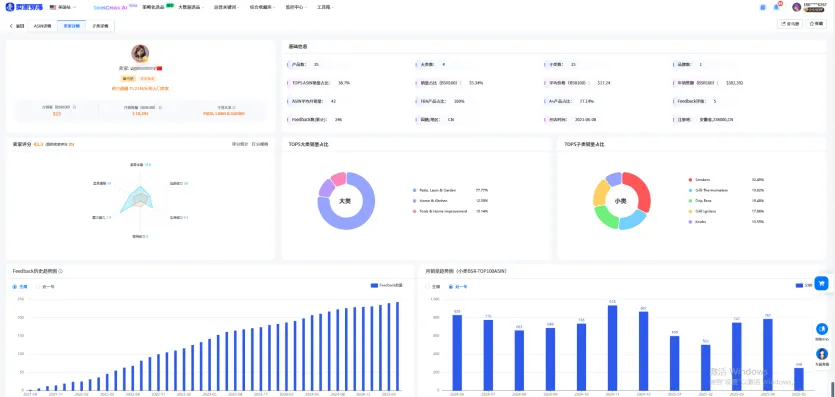Image resolution: width=835 pixels, height=397 pixels.
Task: Toggle Feedback count legend in chart
Action: (x=387, y=285)
